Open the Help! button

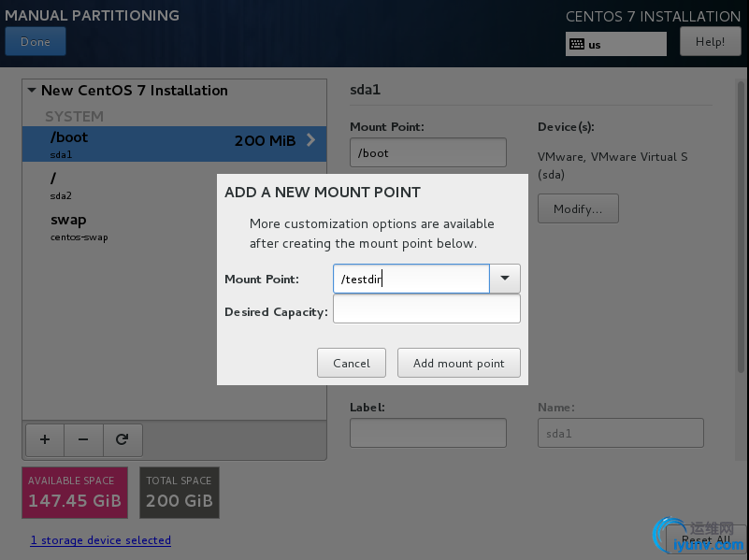(x=710, y=42)
